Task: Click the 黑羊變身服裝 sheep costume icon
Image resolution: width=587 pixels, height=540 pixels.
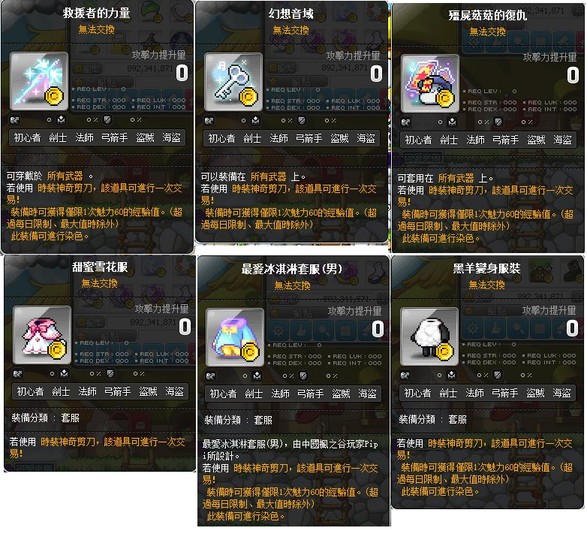Action: coord(429,336)
